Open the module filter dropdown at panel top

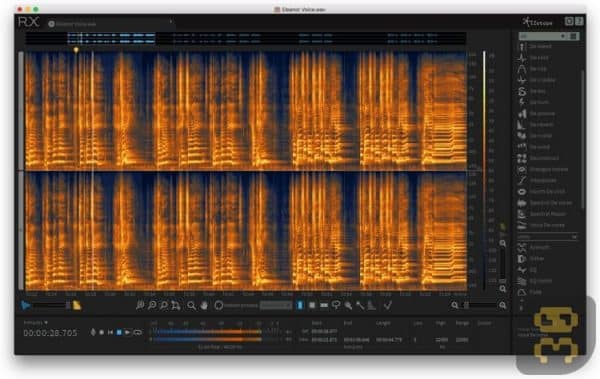tap(543, 36)
